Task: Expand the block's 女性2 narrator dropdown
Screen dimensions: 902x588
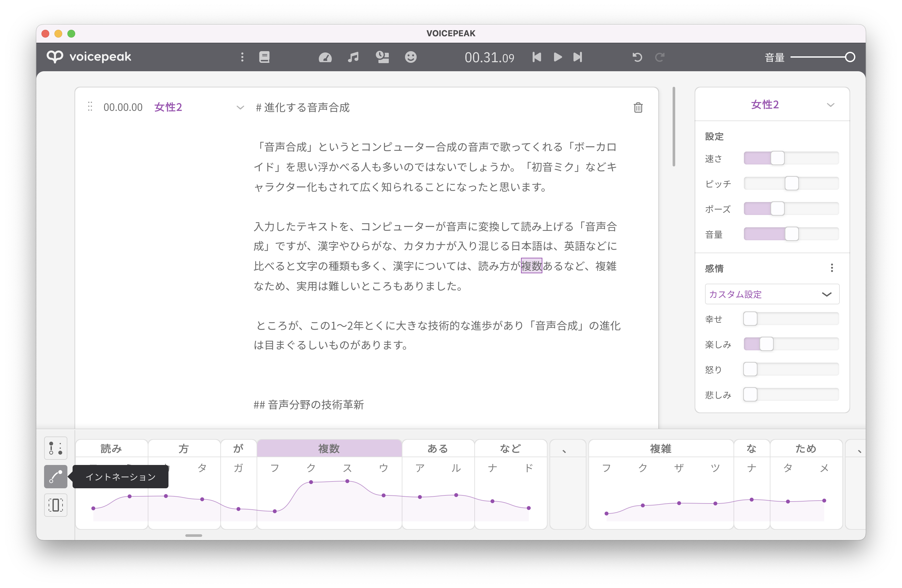Action: pyautogui.click(x=240, y=107)
